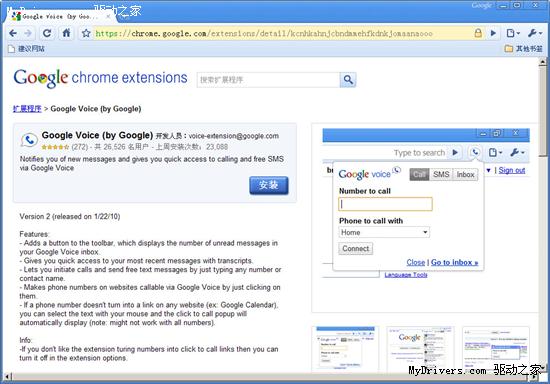Image resolution: width=550 pixels, height=384 pixels.
Task: Close the Google Voice browser tab
Action: 108,16
